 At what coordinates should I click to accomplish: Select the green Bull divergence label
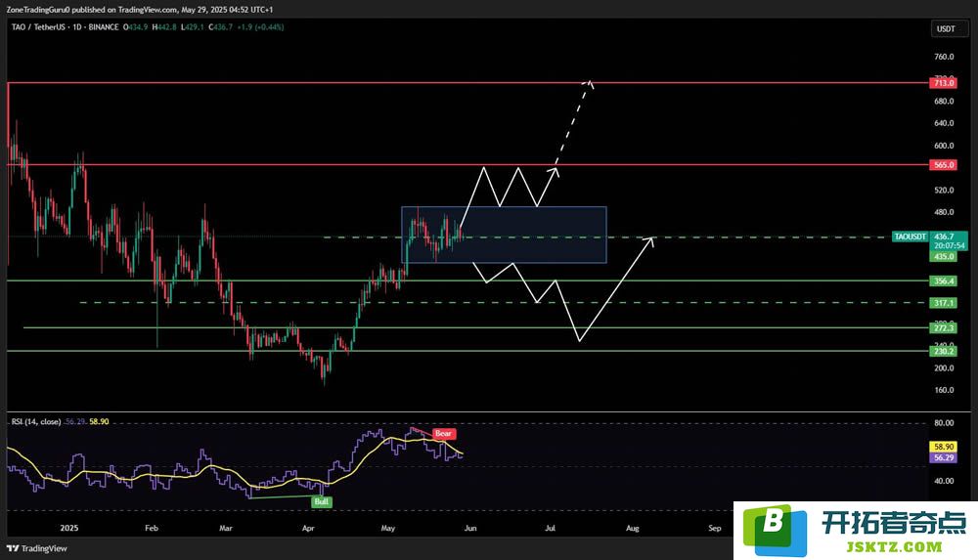coord(321,501)
